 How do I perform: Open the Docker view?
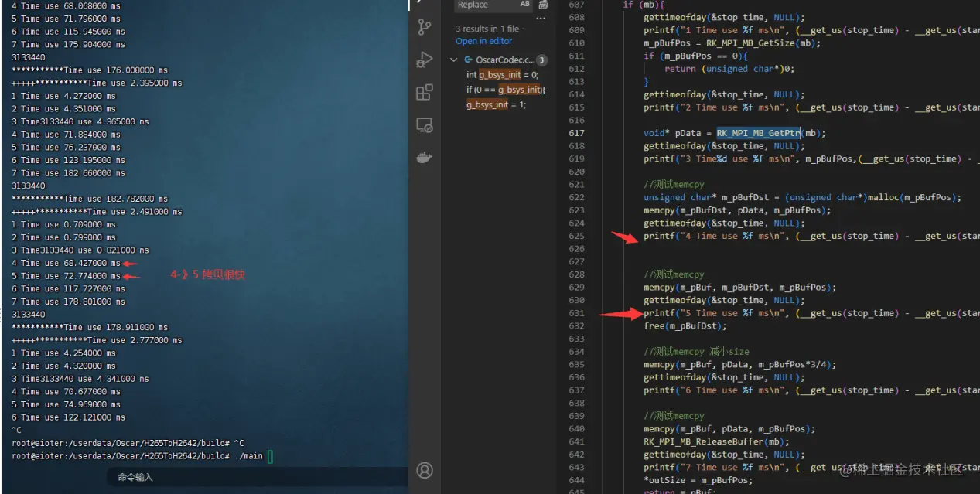[425, 158]
